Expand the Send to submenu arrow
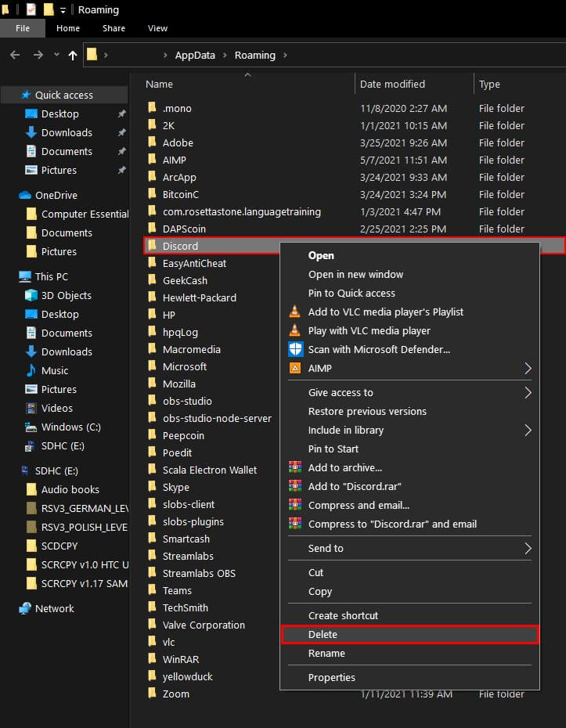 528,548
